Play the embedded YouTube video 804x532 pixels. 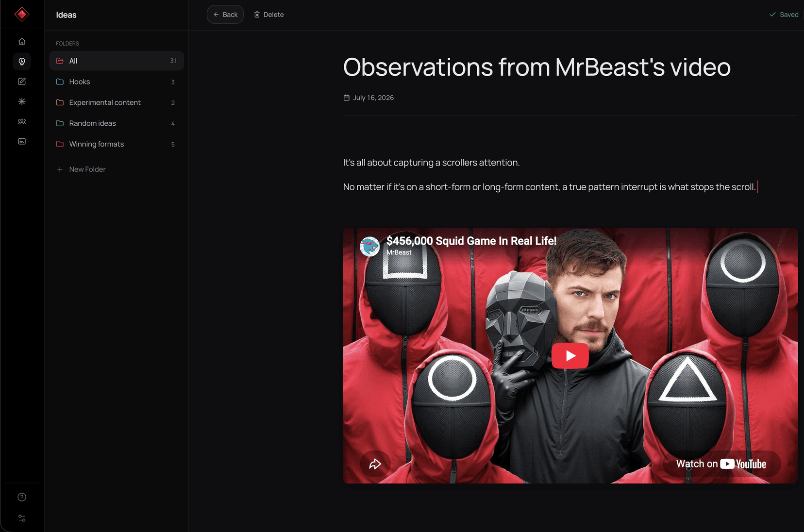pyautogui.click(x=570, y=356)
